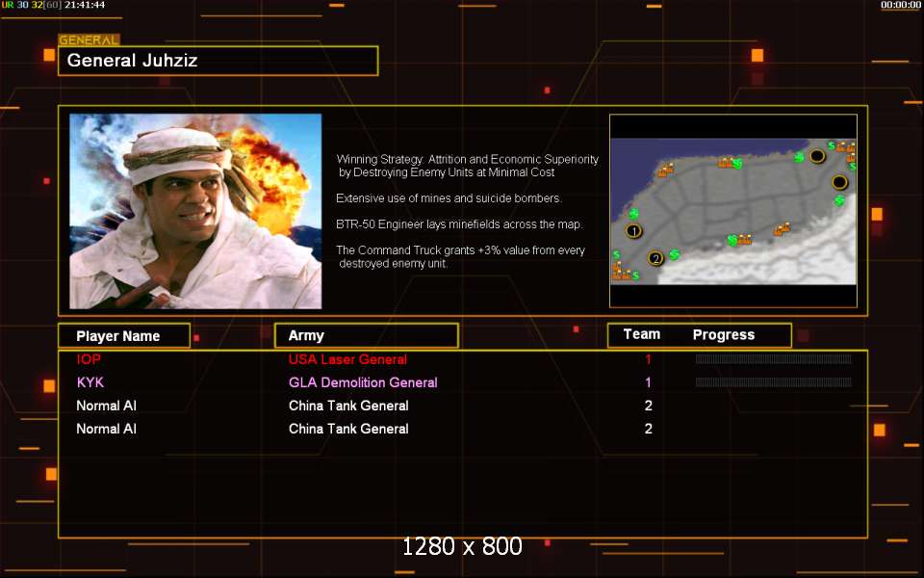Select player name "KYK"
This screenshot has height=578, width=924.
tap(90, 382)
